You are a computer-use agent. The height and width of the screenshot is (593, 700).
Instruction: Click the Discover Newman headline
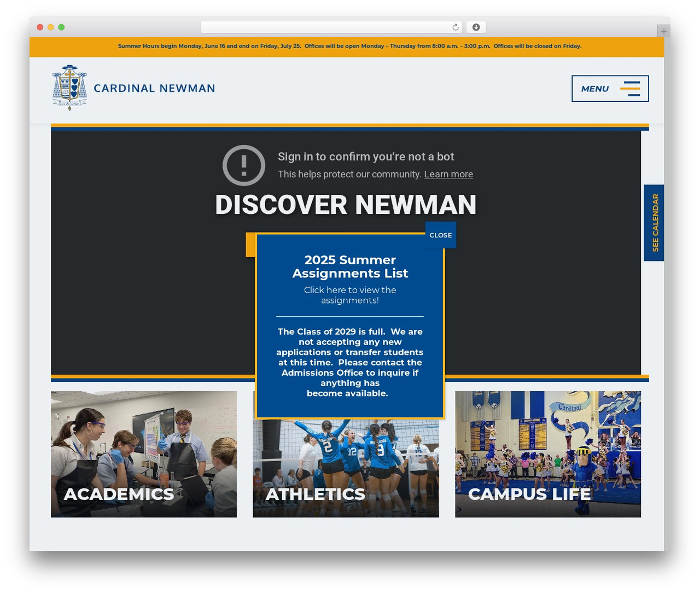click(x=346, y=205)
